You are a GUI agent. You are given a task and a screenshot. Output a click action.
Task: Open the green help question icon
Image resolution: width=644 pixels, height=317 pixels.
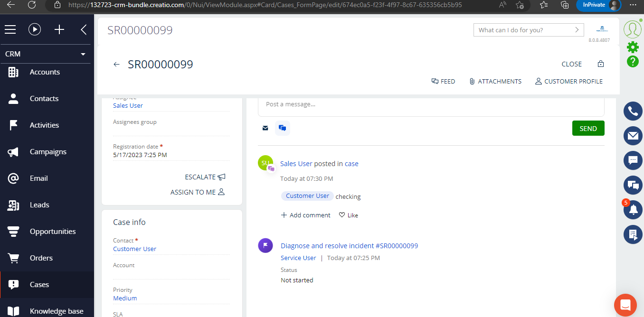[x=633, y=61]
